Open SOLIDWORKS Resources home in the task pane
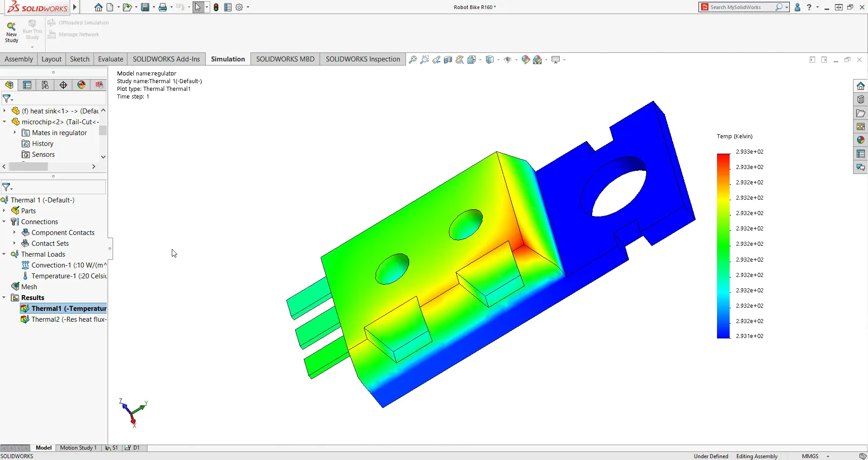This screenshot has width=868, height=460. tap(860, 86)
